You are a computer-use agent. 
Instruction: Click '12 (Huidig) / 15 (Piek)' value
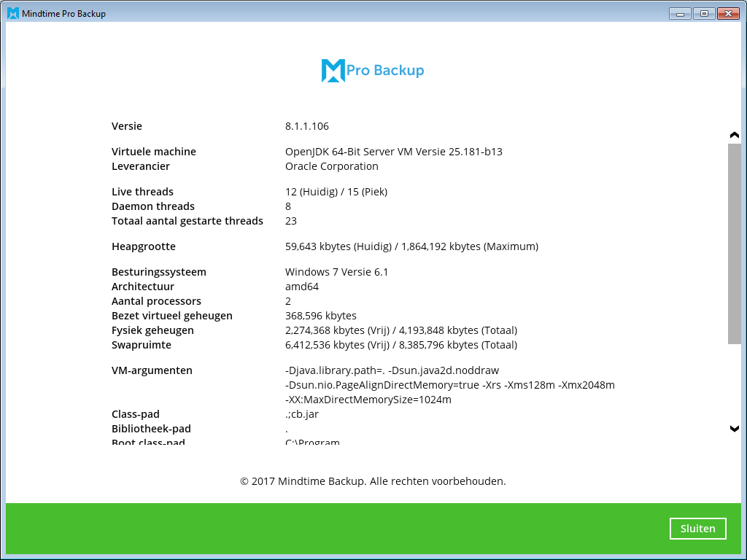(x=336, y=192)
